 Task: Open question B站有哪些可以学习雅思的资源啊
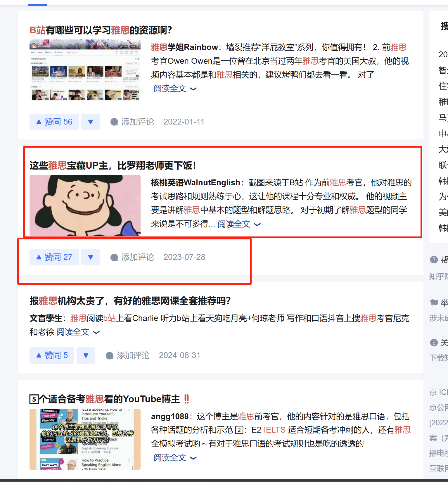(101, 30)
